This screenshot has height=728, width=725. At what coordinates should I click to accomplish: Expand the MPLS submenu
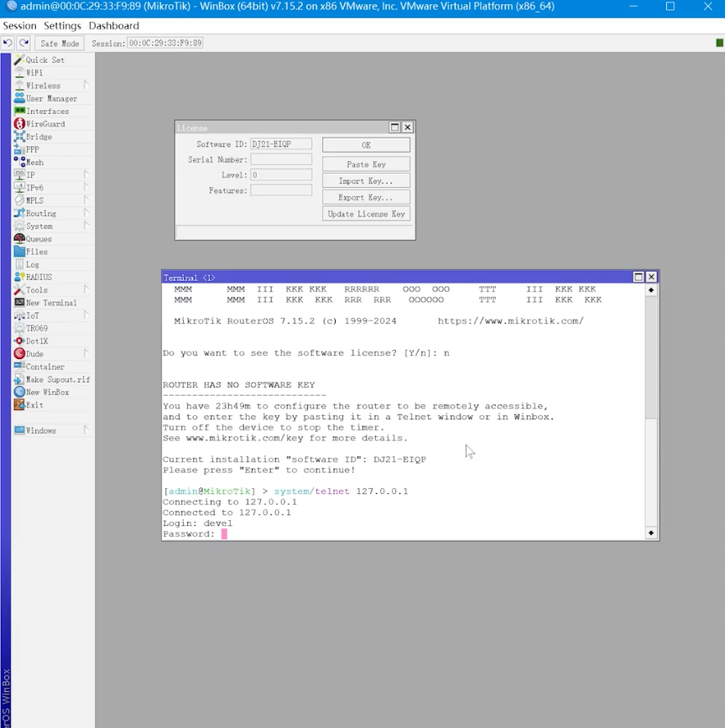click(86, 200)
